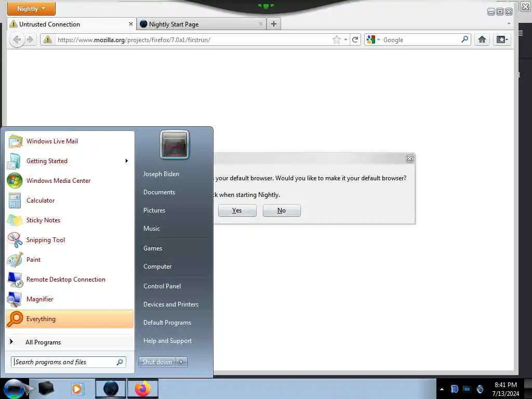Click the blue tray icon beside hidden-icons arrow
Image resolution: width=532 pixels, height=399 pixels.
(454, 389)
